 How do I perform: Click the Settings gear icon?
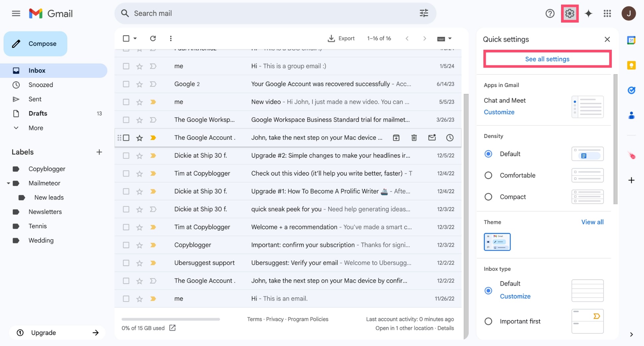570,14
